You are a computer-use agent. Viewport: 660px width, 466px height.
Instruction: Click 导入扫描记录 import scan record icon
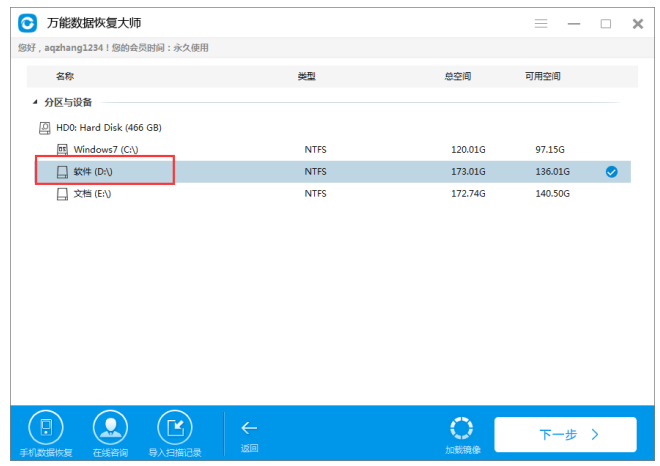click(175, 428)
